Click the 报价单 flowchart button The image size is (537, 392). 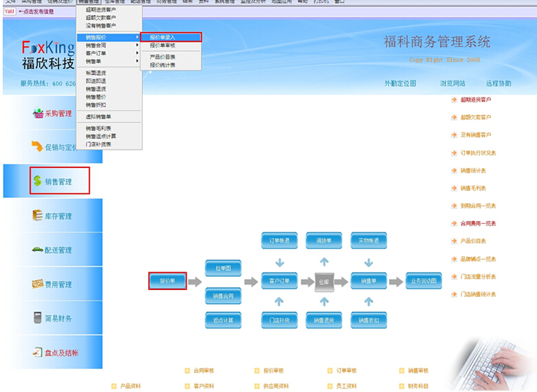click(x=167, y=282)
